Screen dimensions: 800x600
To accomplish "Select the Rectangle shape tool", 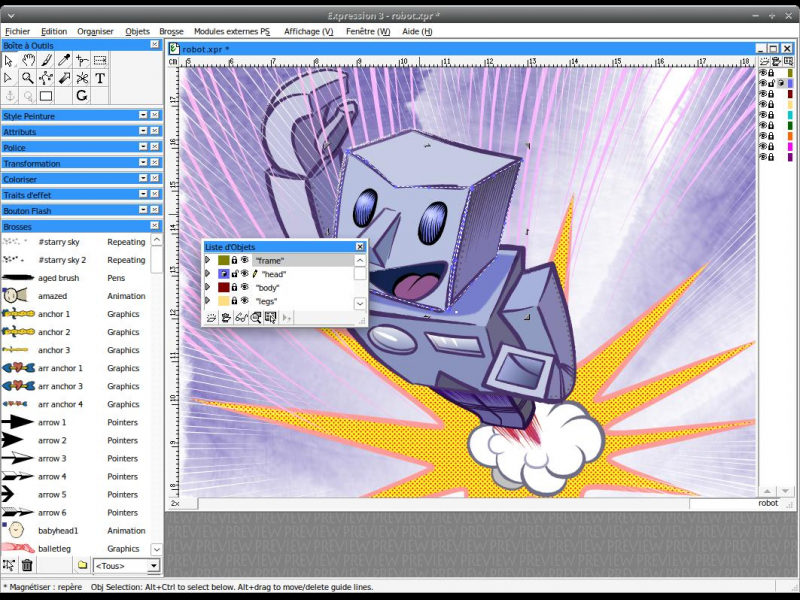I will pos(46,96).
